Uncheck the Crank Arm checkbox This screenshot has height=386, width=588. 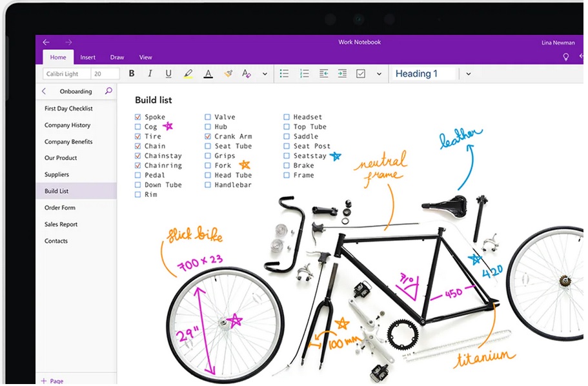(208, 136)
